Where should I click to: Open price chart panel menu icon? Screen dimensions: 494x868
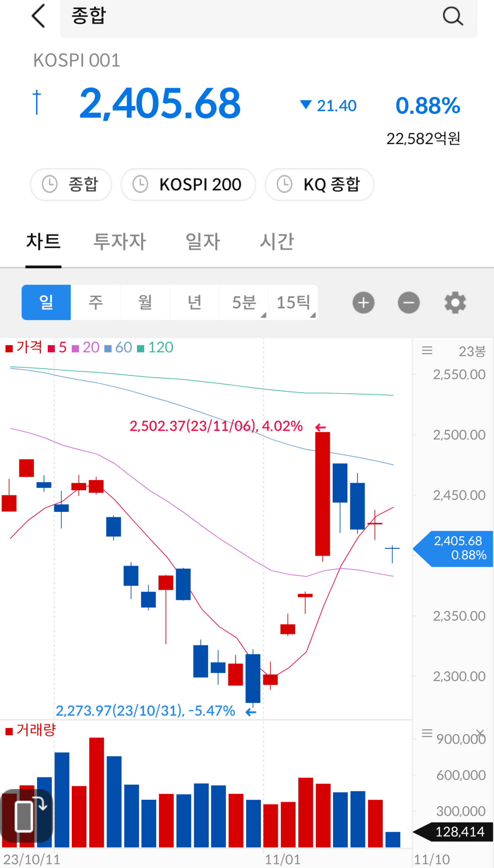tap(427, 350)
